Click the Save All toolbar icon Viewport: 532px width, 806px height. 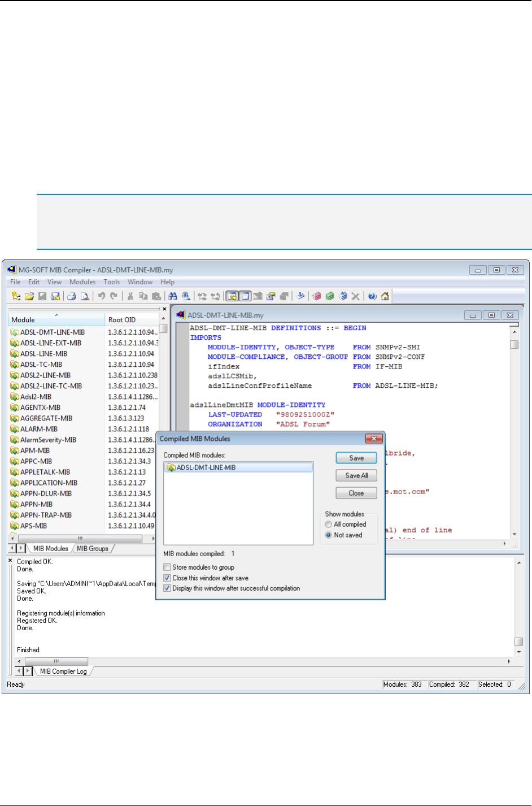coord(55,296)
